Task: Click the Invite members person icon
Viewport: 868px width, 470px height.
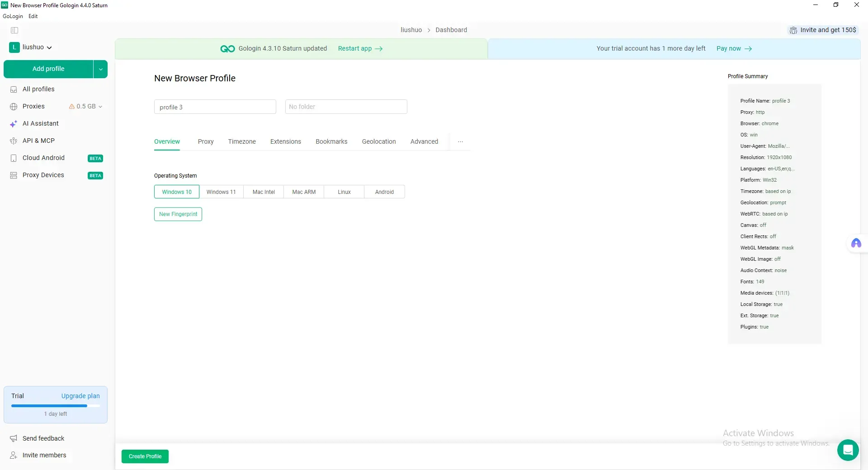Action: pyautogui.click(x=14, y=455)
